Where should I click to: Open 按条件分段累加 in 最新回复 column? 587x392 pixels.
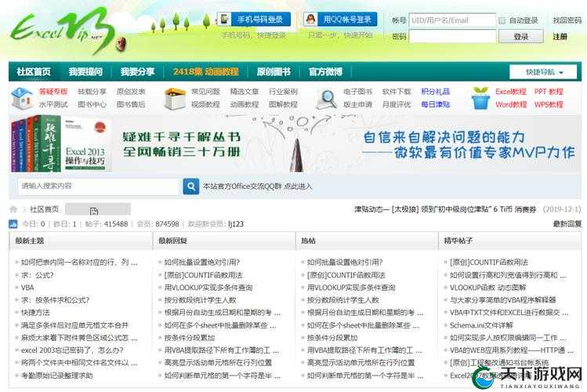[x=190, y=338]
